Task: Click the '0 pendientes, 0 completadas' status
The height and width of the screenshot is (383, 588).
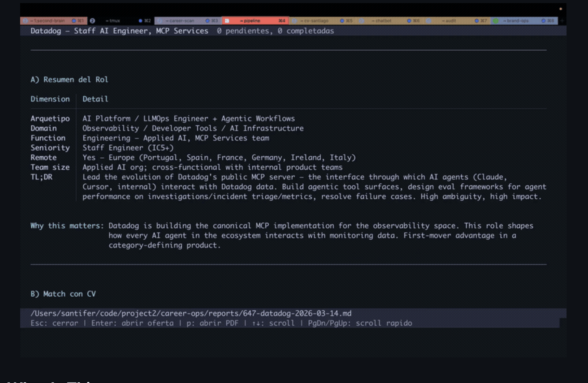Action: 275,31
